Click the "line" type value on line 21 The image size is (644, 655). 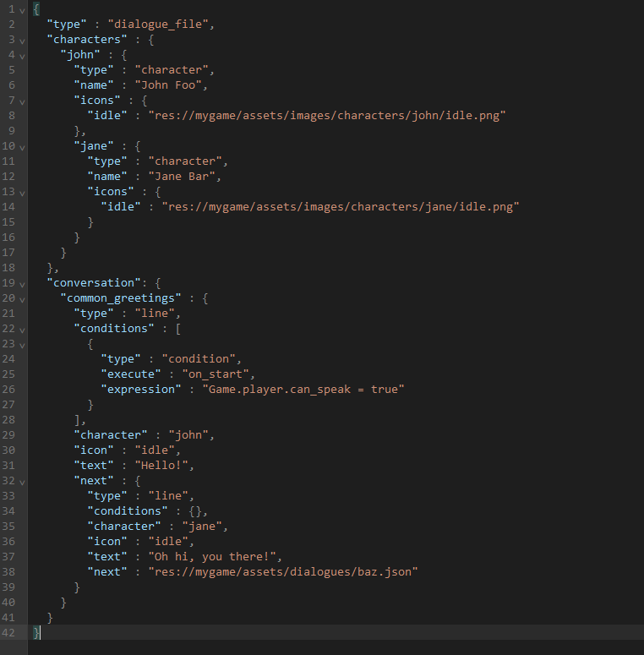[x=155, y=314]
